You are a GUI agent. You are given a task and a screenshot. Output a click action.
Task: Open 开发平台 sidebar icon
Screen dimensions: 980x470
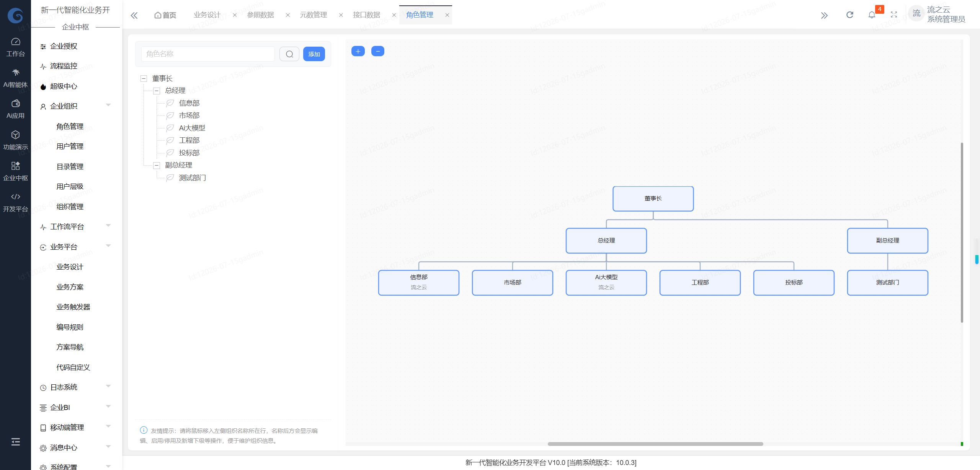click(x=15, y=203)
